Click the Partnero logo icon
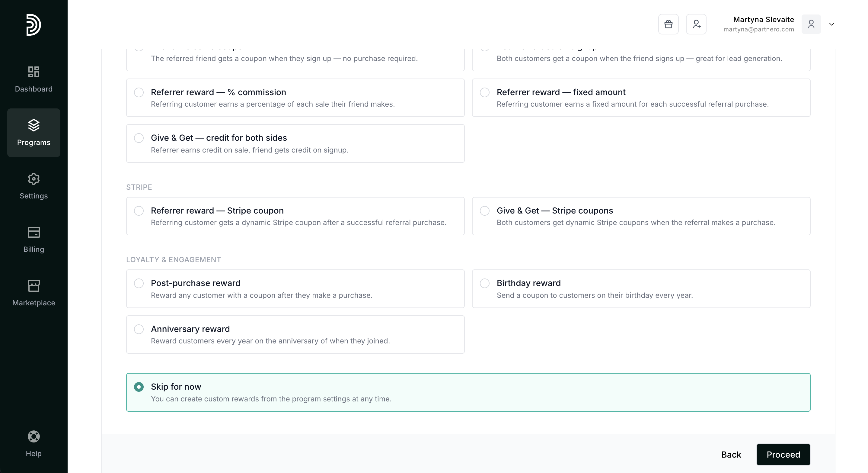 34,24
